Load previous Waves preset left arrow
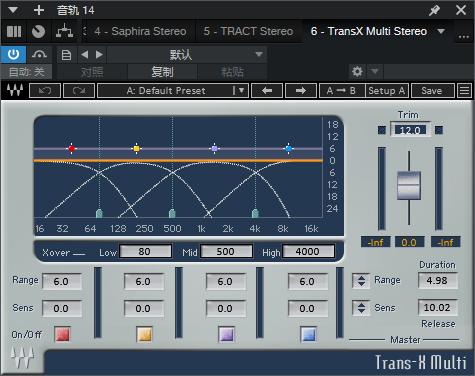Screen dimensions: 475x376 pyautogui.click(x=267, y=91)
